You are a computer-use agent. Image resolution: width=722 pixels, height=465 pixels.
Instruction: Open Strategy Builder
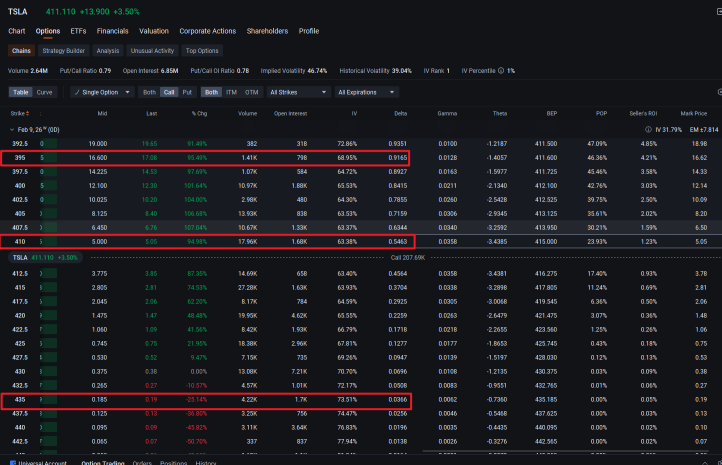click(64, 51)
